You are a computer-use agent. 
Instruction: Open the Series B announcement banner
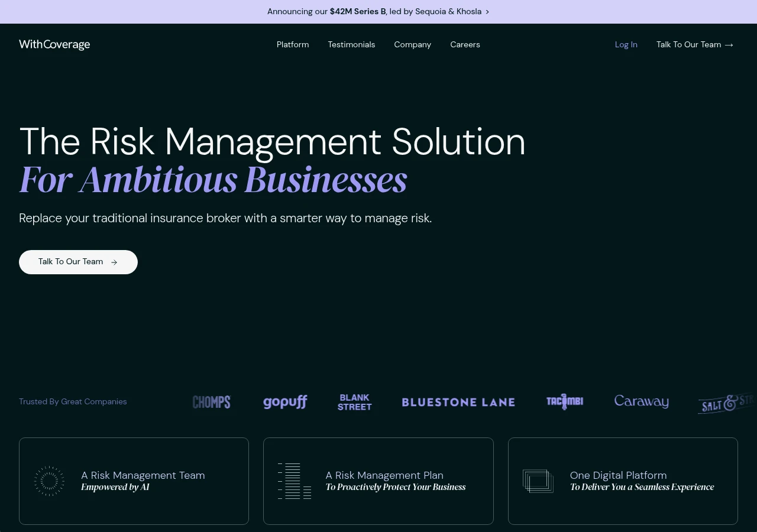tap(378, 12)
